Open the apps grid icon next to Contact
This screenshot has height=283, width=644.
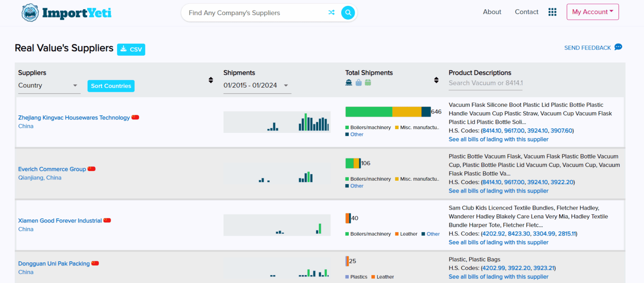(x=552, y=12)
